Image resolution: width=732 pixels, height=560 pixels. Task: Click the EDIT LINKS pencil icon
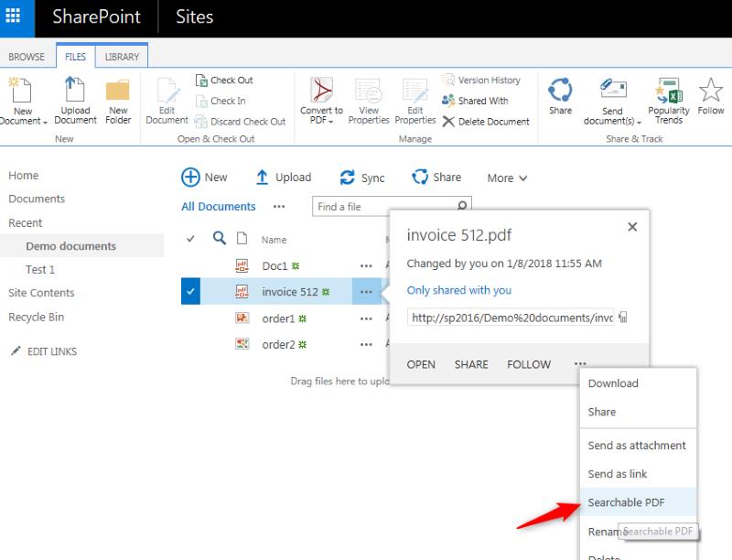[16, 350]
